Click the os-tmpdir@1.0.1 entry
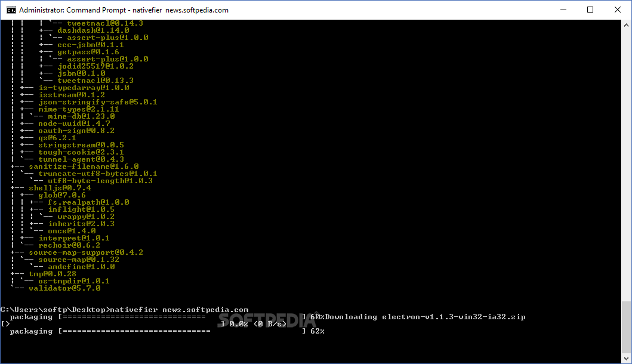Screen dimensions: 632x364 click(74, 282)
